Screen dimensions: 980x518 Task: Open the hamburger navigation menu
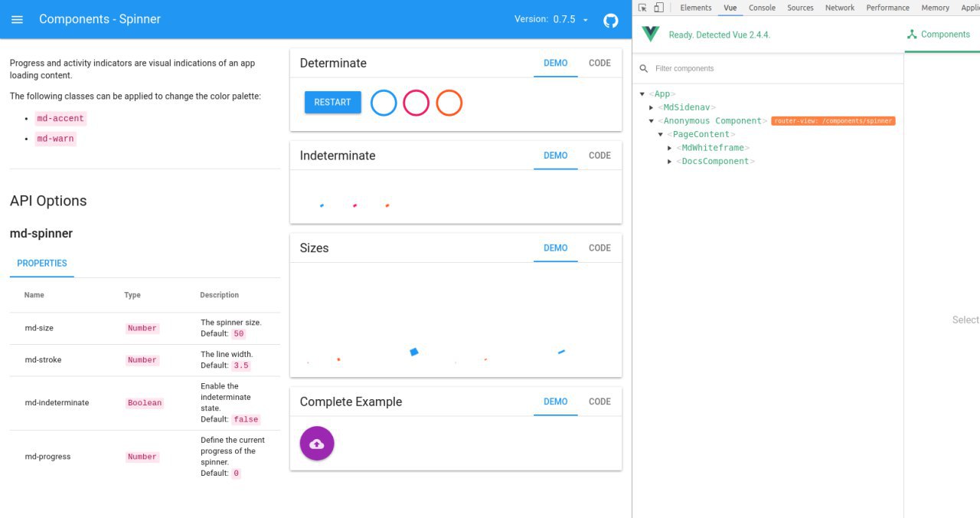[17, 19]
